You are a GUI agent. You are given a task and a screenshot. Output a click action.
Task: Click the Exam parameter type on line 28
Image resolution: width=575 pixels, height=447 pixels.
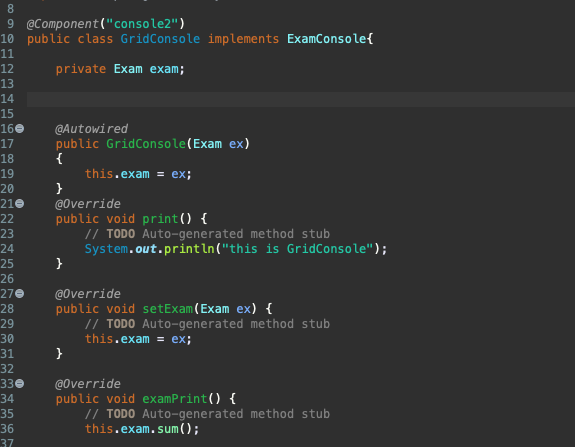(215, 309)
